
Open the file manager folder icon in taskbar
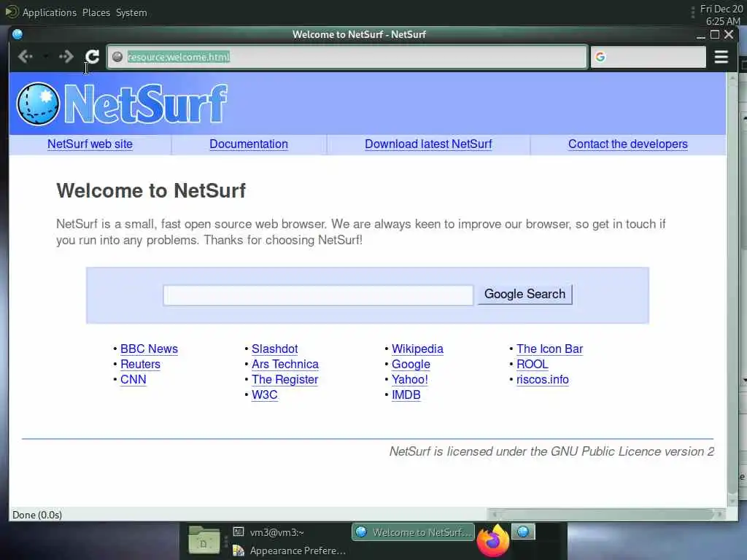204,540
